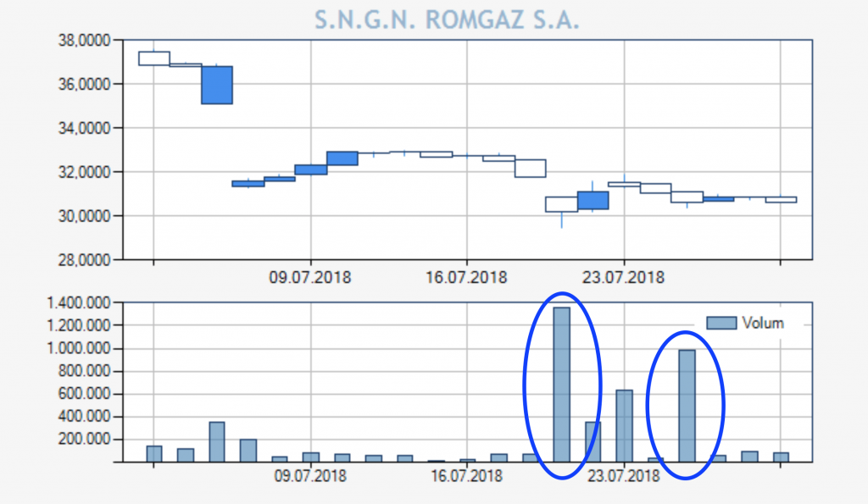Select the tallest circled volume bar

(561, 384)
